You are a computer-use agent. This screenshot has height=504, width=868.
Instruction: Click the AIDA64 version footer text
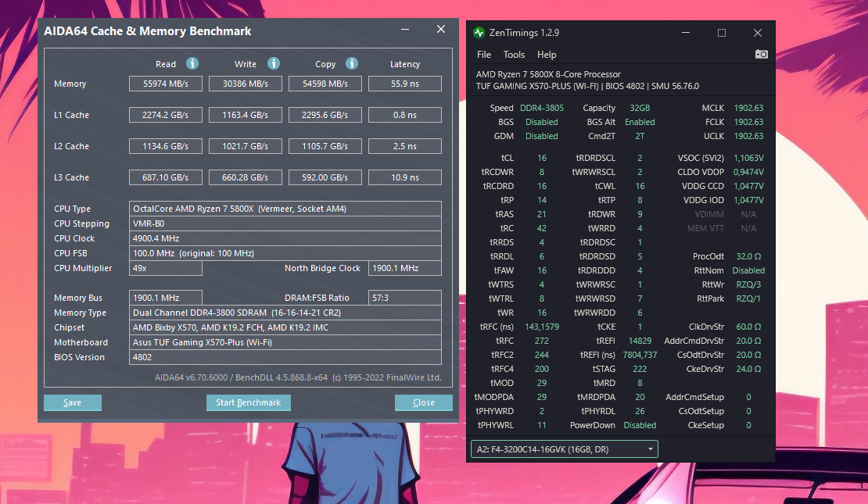pyautogui.click(x=298, y=378)
